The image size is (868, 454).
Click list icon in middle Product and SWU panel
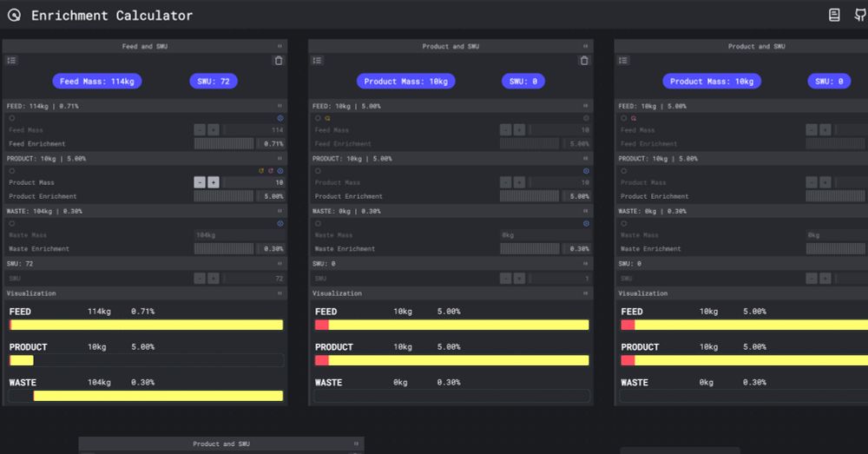coord(317,61)
